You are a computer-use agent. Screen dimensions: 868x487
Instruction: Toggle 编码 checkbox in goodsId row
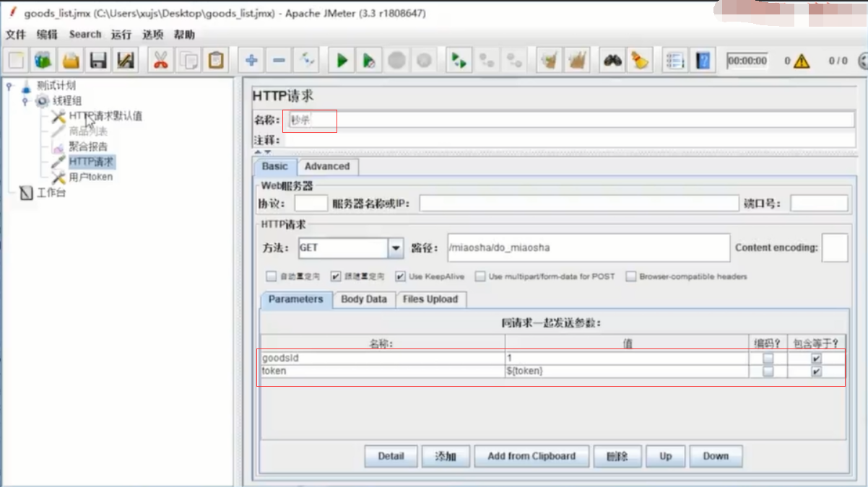coord(768,358)
